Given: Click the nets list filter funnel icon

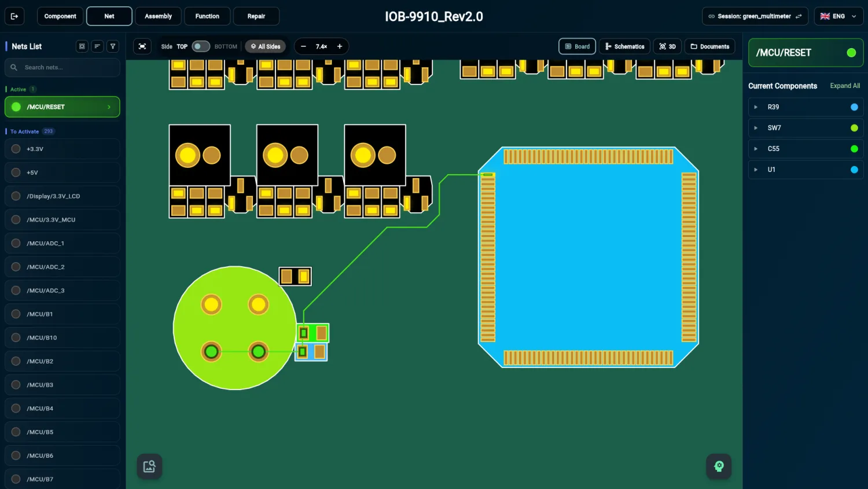Looking at the screenshot, I should tap(113, 46).
